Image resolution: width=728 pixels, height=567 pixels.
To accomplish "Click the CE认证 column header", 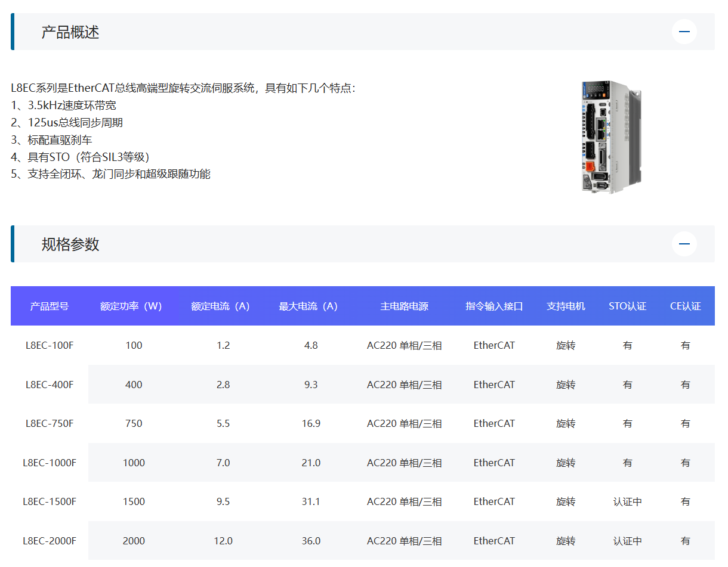I will coord(685,306).
